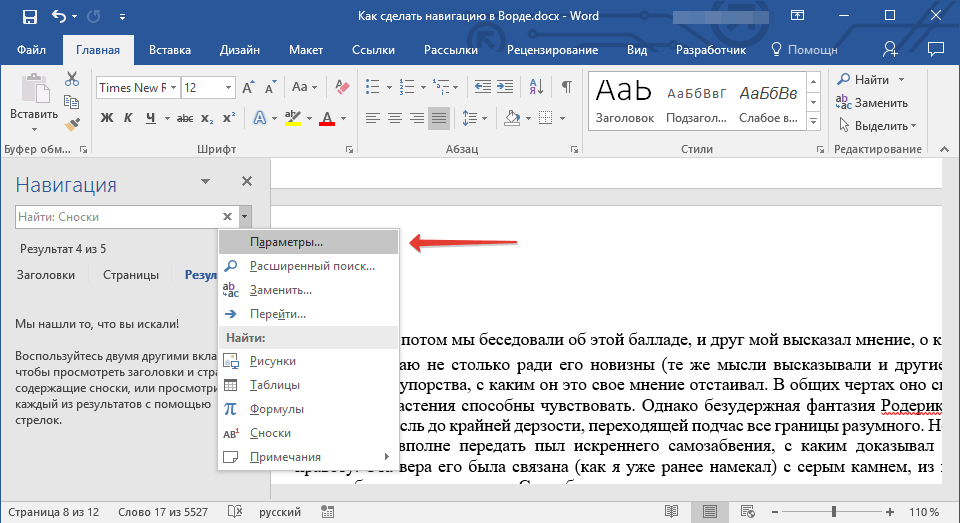Show paragraph marks with pilcrow icon
Image resolution: width=960 pixels, height=523 pixels.
click(x=567, y=87)
